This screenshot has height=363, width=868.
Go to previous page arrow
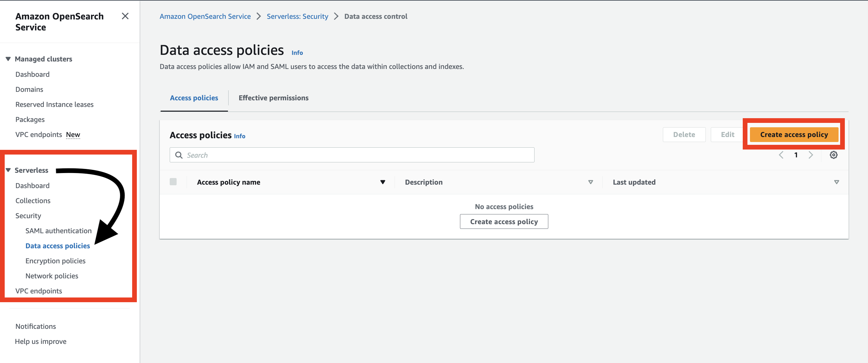(781, 155)
